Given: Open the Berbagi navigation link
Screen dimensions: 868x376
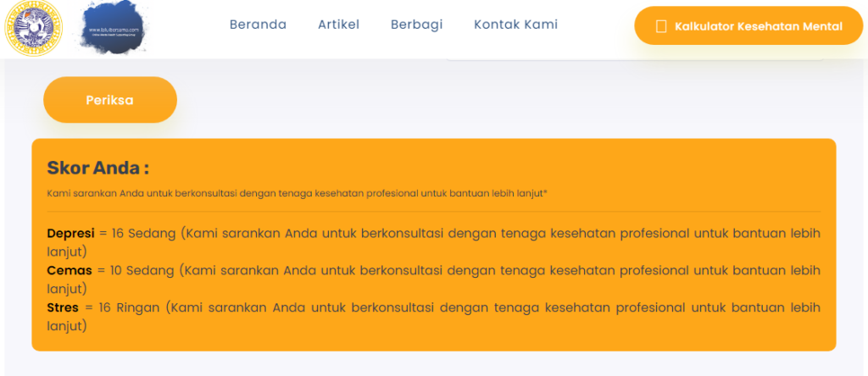Looking at the screenshot, I should (416, 25).
